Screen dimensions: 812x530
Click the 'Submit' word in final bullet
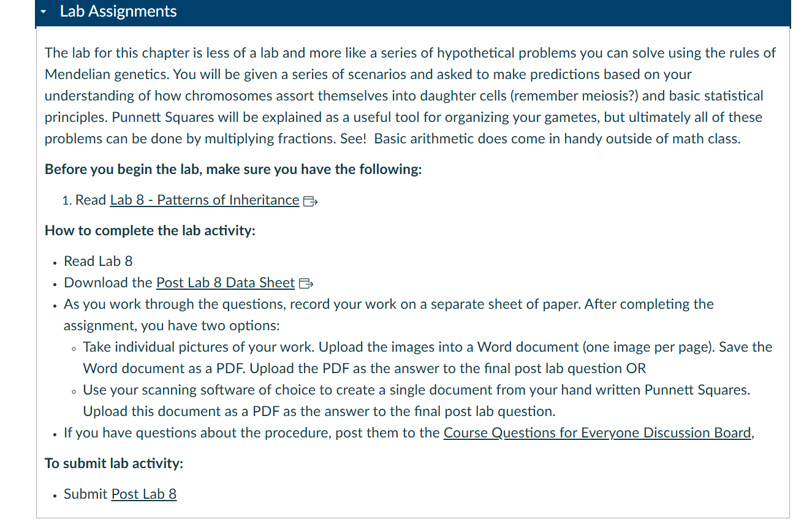pos(86,494)
